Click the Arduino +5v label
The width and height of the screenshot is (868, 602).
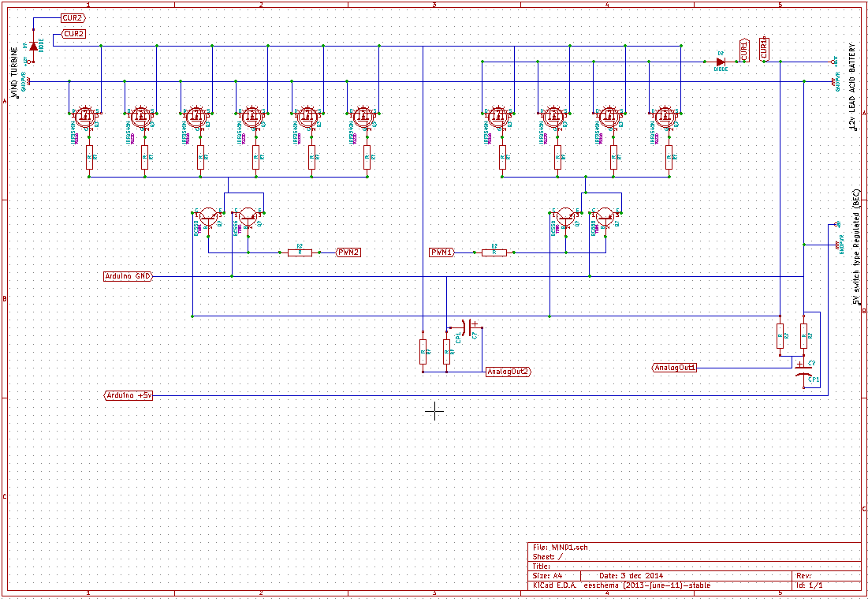(129, 395)
